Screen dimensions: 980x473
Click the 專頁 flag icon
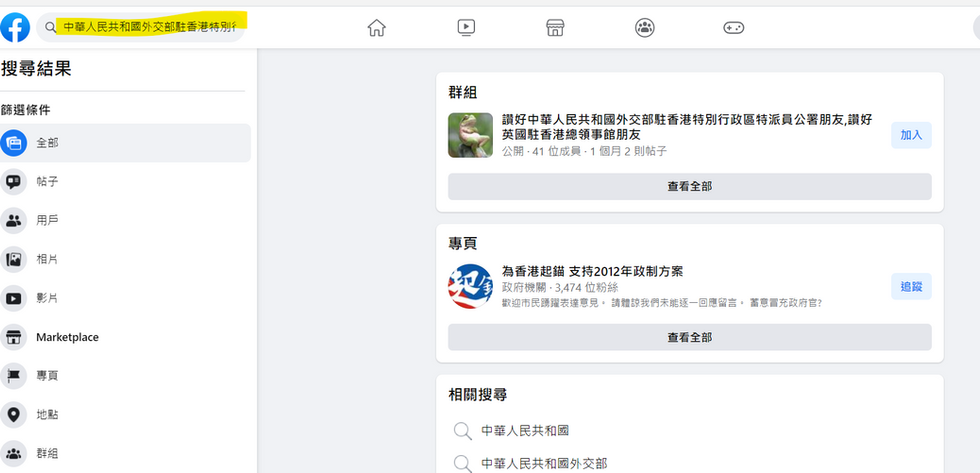(x=13, y=376)
